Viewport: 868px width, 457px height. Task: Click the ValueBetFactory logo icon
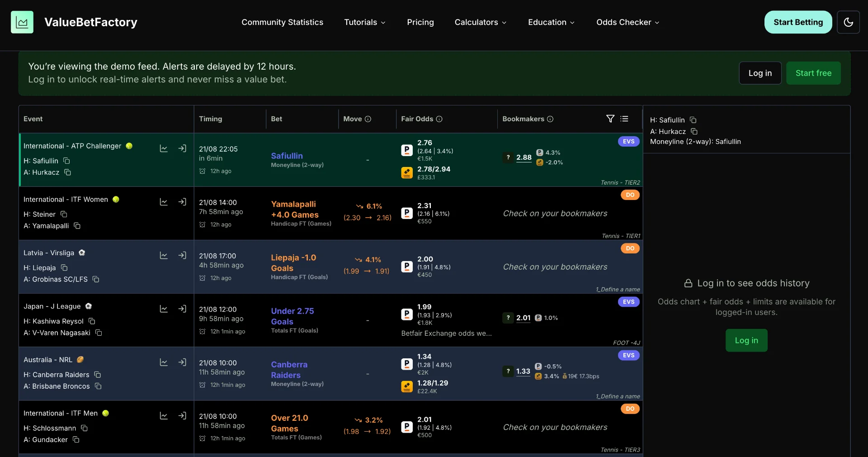pos(22,22)
